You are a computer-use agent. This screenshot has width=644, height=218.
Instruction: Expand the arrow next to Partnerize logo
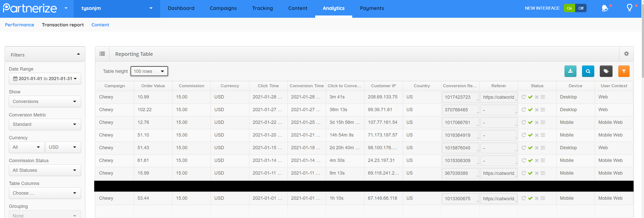[x=66, y=8]
